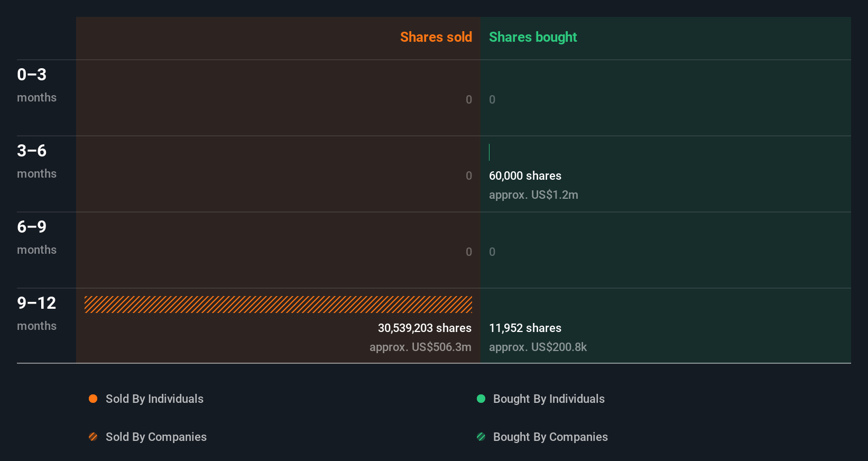The height and width of the screenshot is (461, 868).
Task: Click the orange Sold By Individuals legend dot
Action: point(93,399)
